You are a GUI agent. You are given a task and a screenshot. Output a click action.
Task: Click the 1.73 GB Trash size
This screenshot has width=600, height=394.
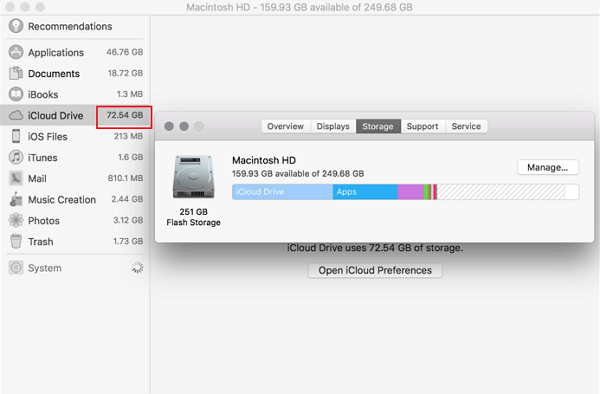128,241
